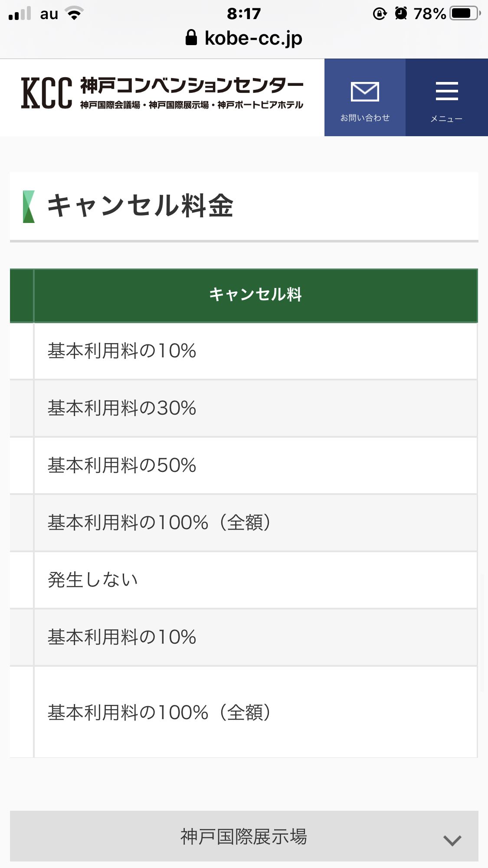The width and height of the screenshot is (488, 868).
Task: Tap the Wi-Fi status icon
Action: 75,13
